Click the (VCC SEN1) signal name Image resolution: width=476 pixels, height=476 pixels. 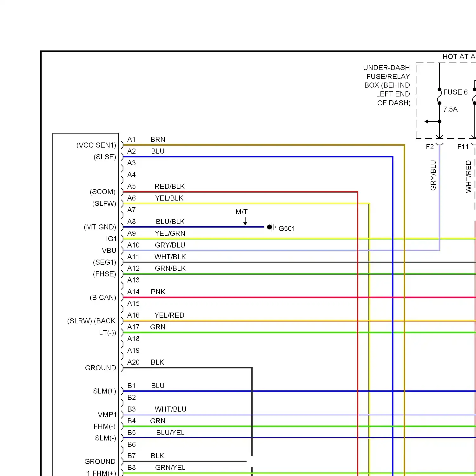pos(96,145)
